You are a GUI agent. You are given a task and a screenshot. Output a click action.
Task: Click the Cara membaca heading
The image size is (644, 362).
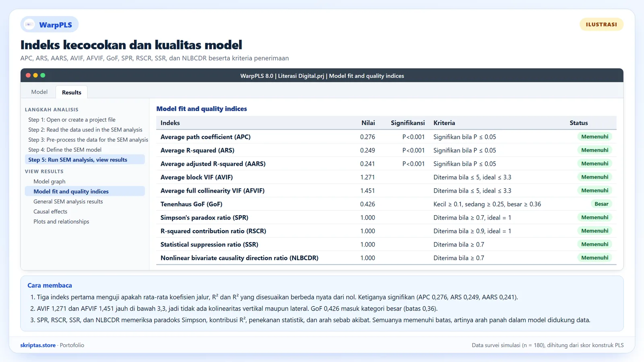coord(50,285)
